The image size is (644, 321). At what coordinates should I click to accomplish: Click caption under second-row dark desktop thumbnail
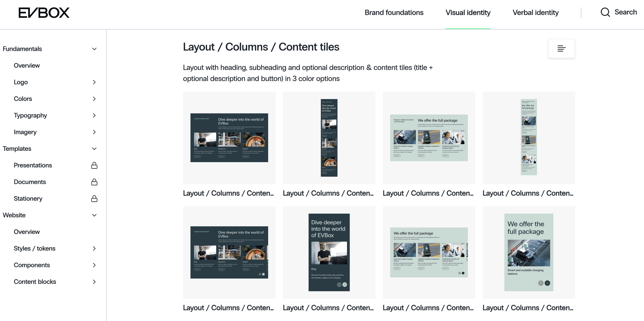(228, 308)
